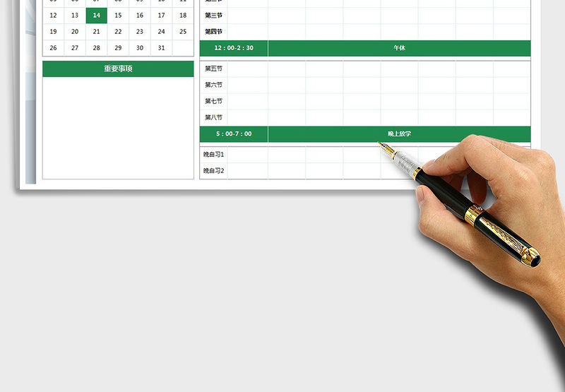Click date 25 in the calendar
565x392 pixels.
[183, 32]
